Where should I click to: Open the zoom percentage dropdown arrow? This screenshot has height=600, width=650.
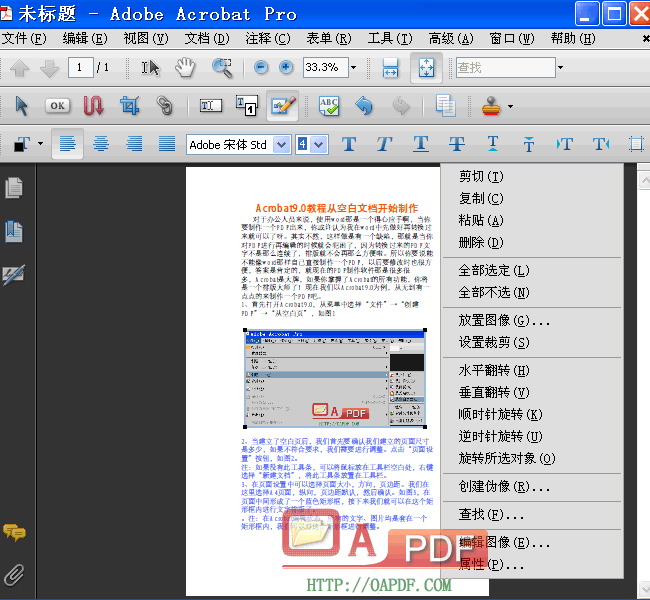click(354, 67)
